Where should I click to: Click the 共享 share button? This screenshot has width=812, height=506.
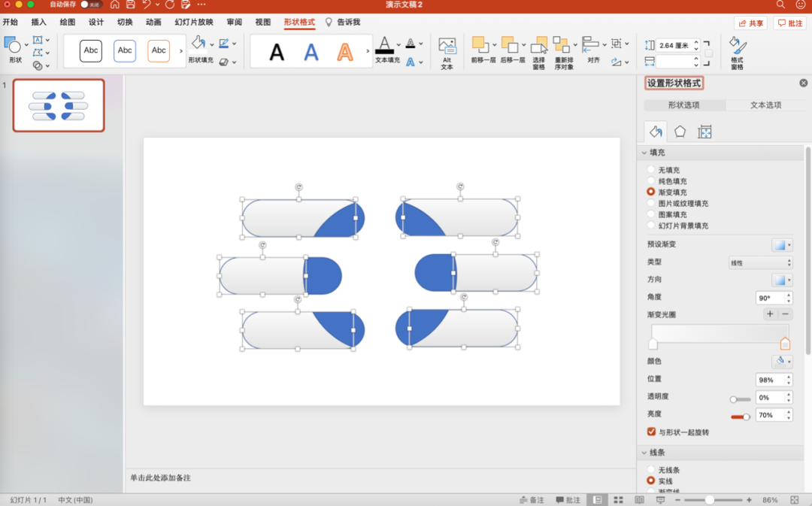pos(750,23)
